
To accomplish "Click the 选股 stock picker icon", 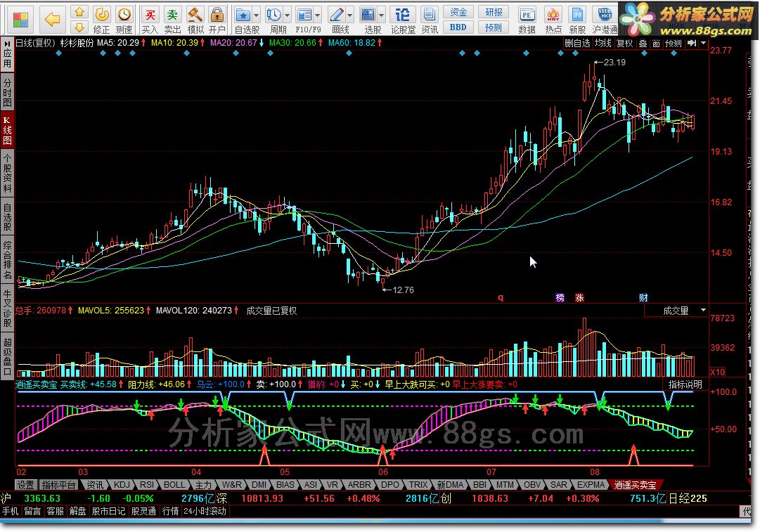I will click(368, 15).
